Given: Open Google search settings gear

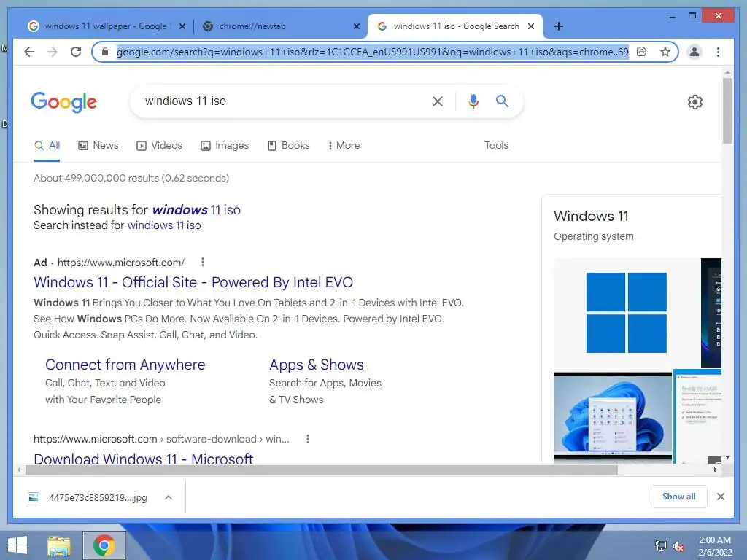Looking at the screenshot, I should tap(695, 101).
